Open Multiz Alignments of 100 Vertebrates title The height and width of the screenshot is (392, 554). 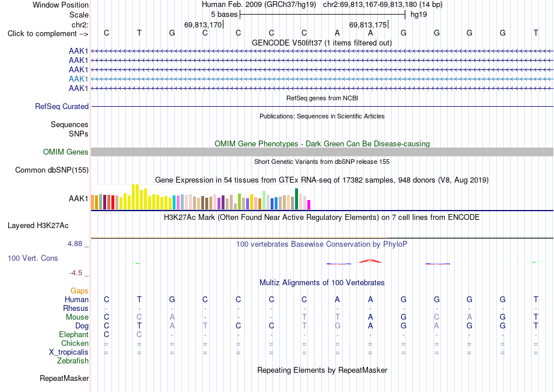click(x=322, y=282)
